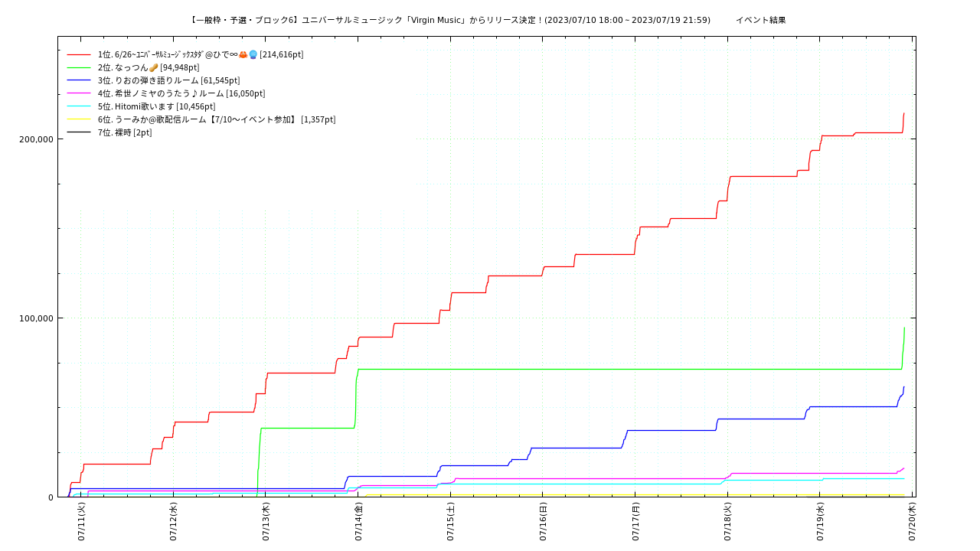
Task: Click the x-axis date 07/15(土)
Action: (450, 522)
